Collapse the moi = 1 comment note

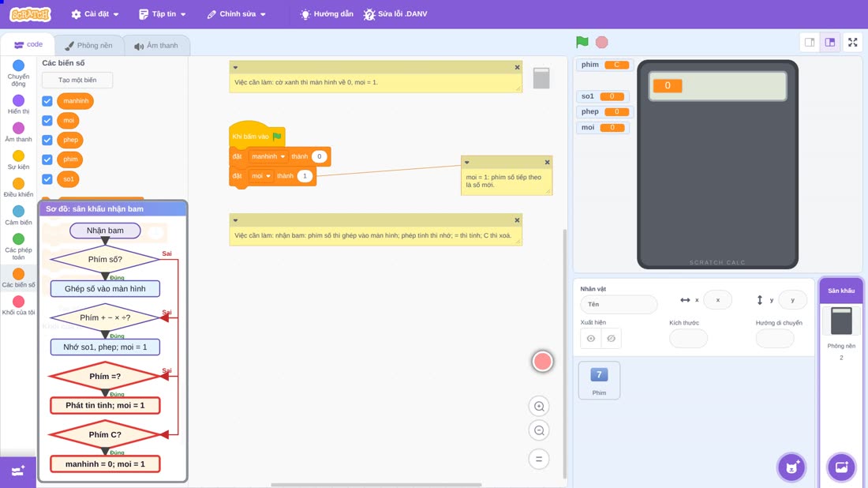(x=466, y=163)
